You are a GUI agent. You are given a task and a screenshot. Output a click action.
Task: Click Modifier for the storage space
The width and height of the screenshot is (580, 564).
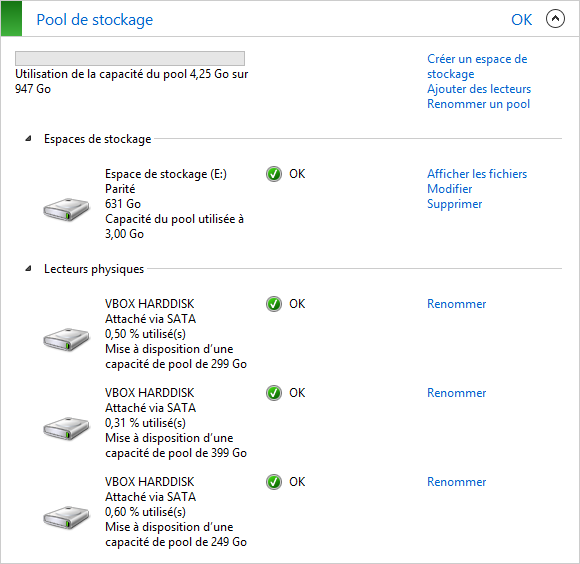tap(449, 189)
